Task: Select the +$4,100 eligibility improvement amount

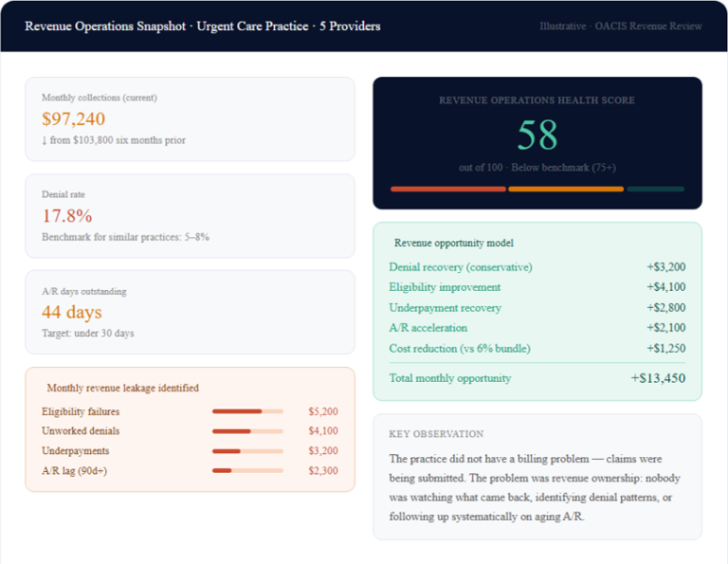Action: 665,287
